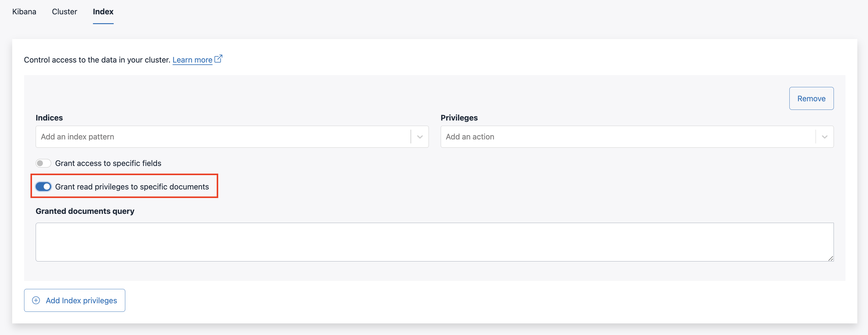Grab the textarea resize handle corner
Image resolution: width=868 pixels, height=335 pixels.
click(x=831, y=258)
